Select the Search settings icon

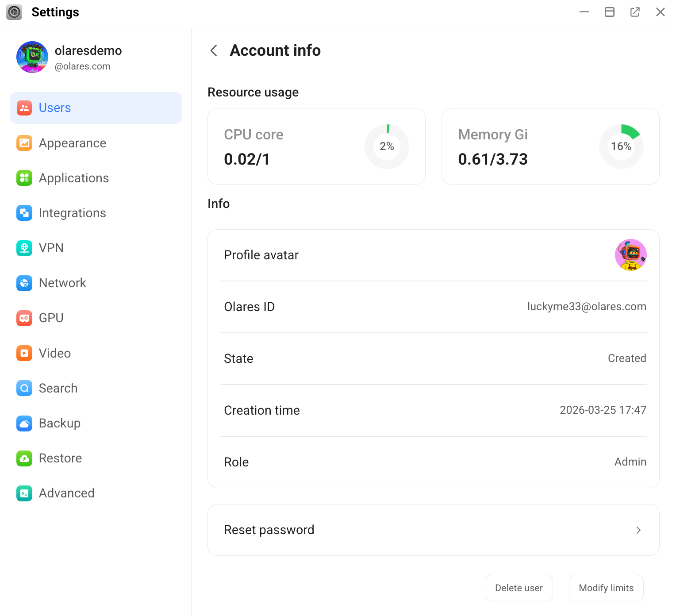(x=24, y=388)
